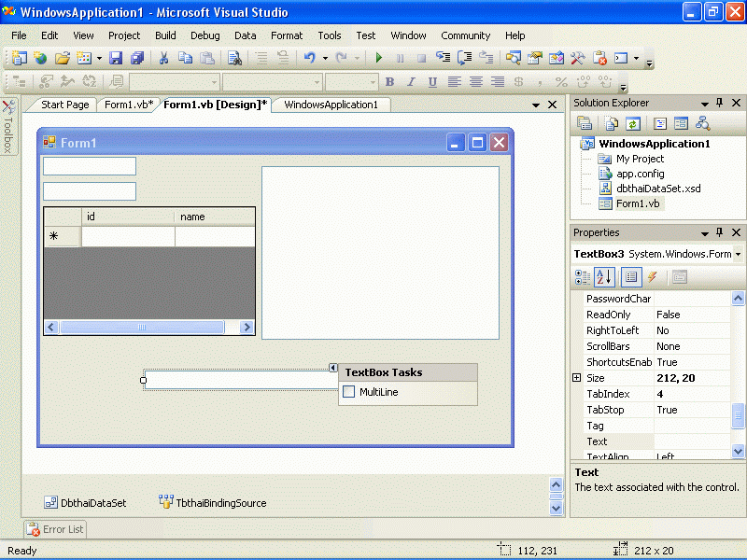Switch Properties to Categorized view
Viewport: 747px width, 560px height.
click(x=582, y=277)
